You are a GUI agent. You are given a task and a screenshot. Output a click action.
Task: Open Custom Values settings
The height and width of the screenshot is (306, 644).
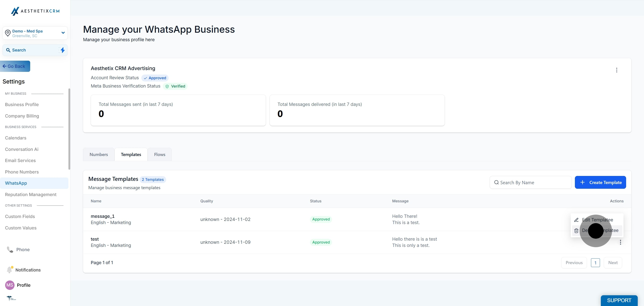(21, 228)
